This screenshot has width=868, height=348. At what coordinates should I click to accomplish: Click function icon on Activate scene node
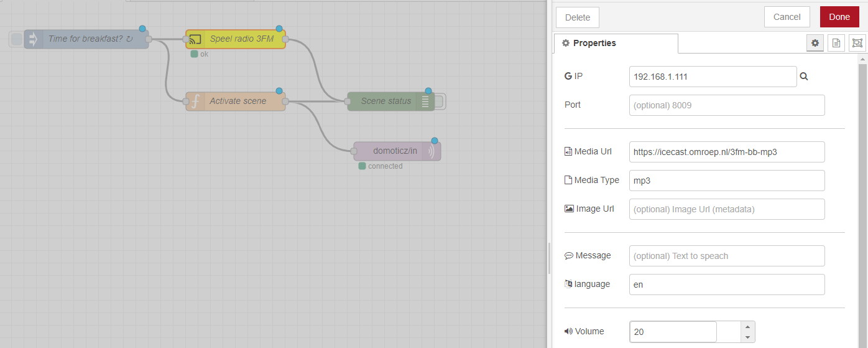point(195,101)
